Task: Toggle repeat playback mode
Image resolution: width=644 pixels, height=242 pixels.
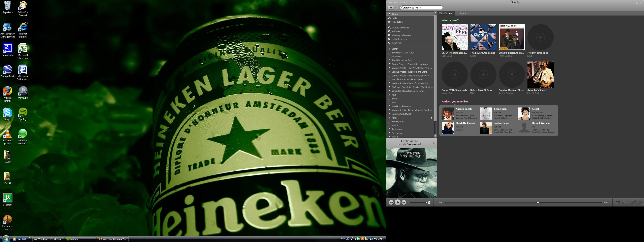Action: [624, 202]
